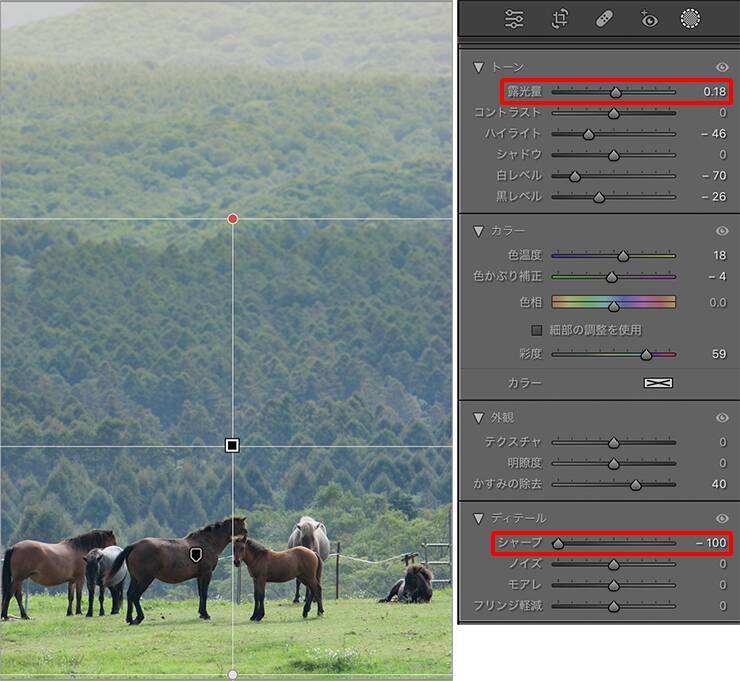Click the 色かぶり補正 label text
Viewport: 740px width, 681px height.
click(x=507, y=276)
